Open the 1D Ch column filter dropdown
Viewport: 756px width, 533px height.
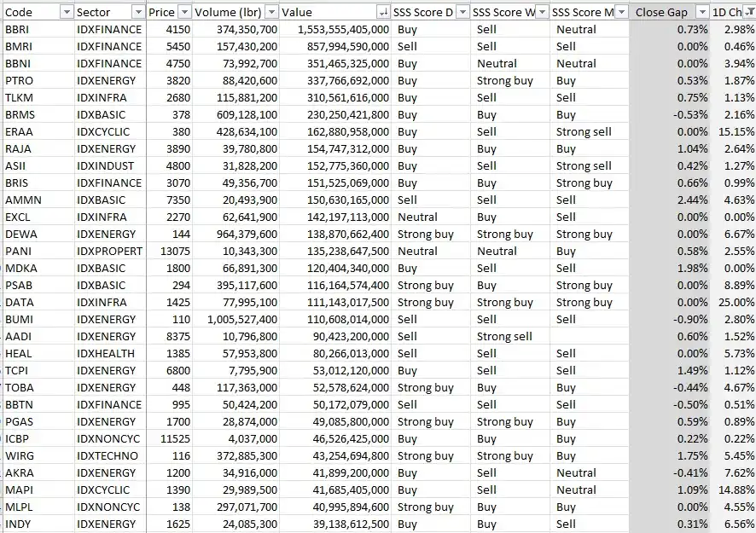[749, 12]
